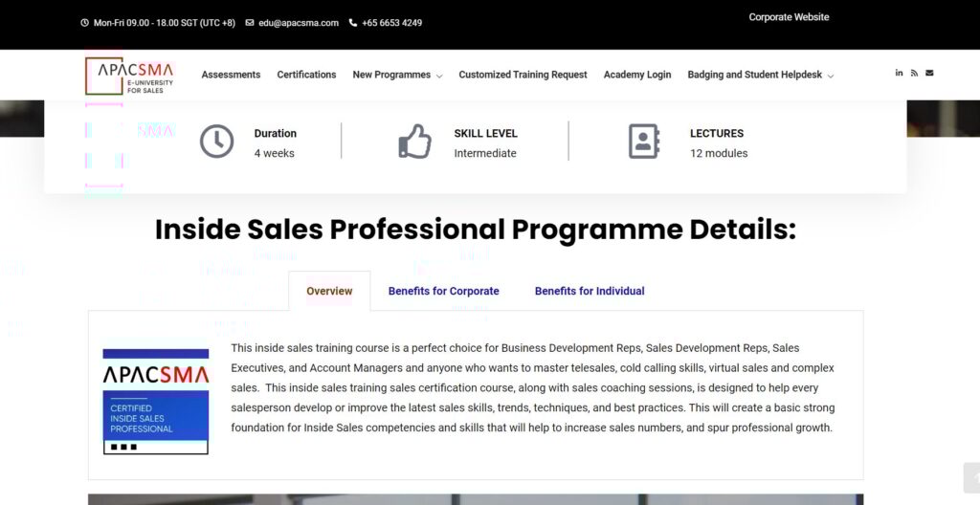Open the Certifications menu item
The width and height of the screenshot is (980, 505).
tap(306, 75)
